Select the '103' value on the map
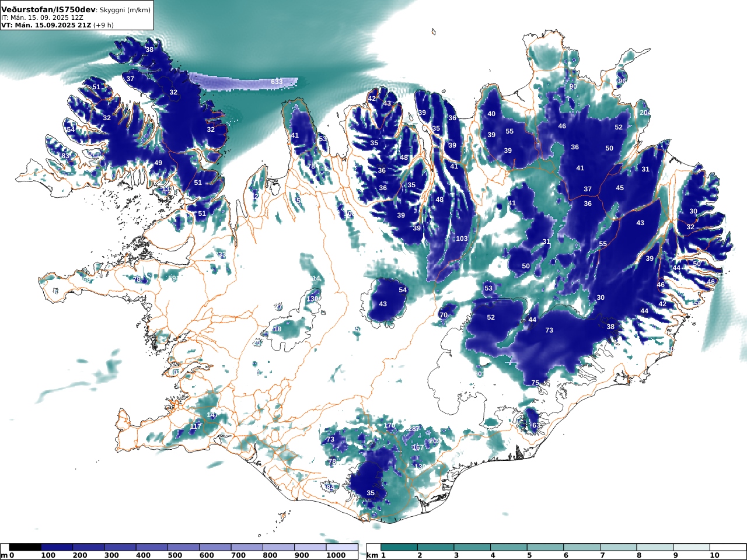This screenshot has width=747, height=560. pyautogui.click(x=462, y=239)
